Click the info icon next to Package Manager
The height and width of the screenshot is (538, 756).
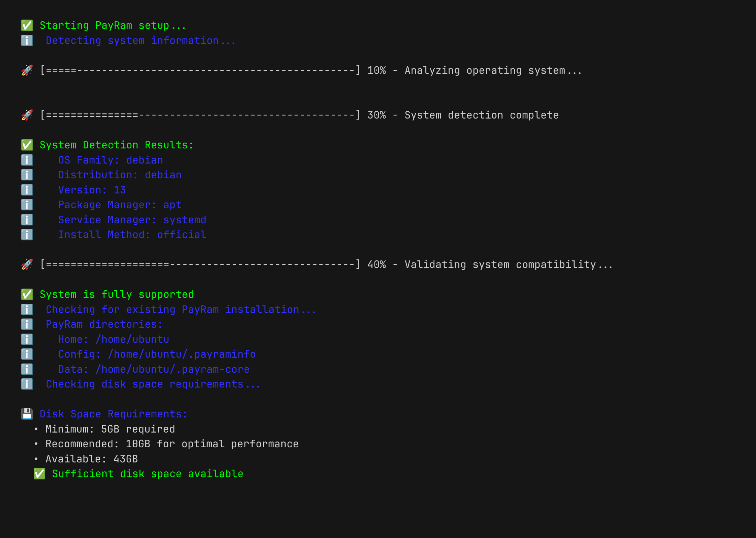pyautogui.click(x=27, y=205)
